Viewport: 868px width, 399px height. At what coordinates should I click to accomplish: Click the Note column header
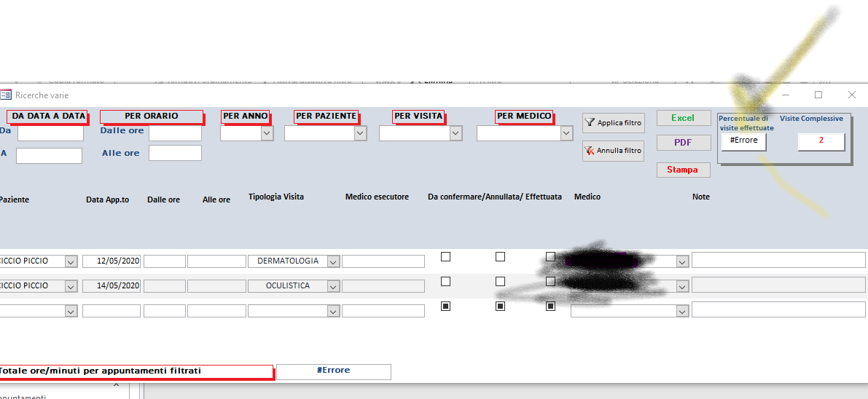pos(701,197)
